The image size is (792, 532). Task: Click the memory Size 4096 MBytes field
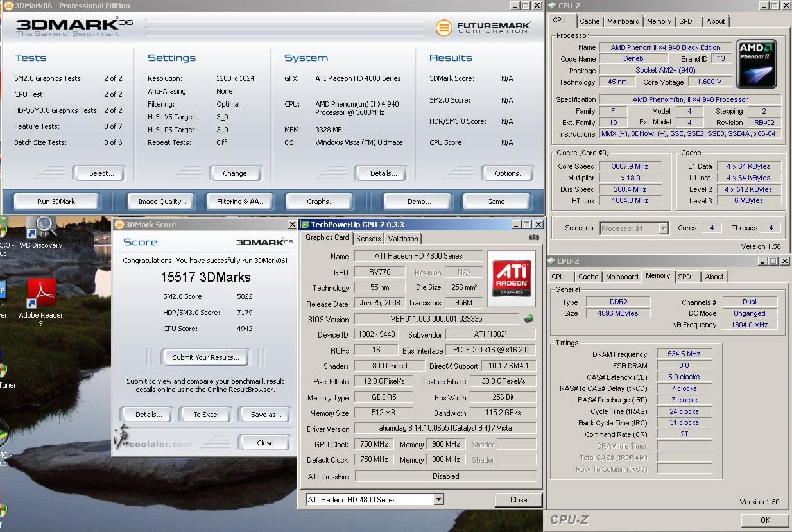618,313
